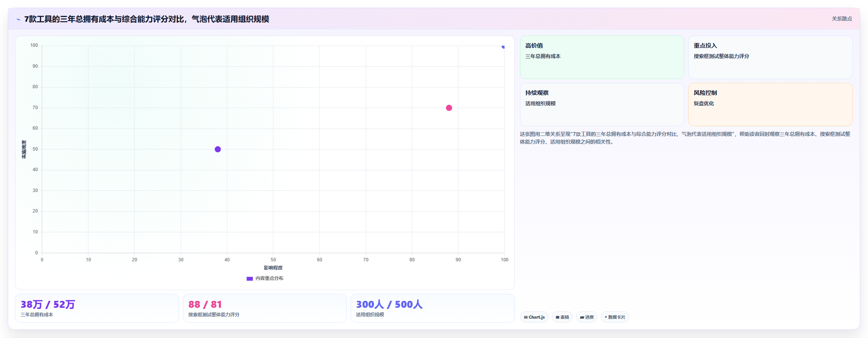Click the 关系散点 label in header
This screenshot has width=868, height=338.
842,19
